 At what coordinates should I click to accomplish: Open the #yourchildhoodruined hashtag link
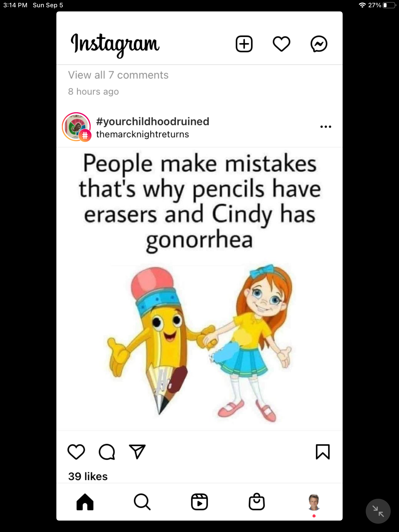(152, 121)
